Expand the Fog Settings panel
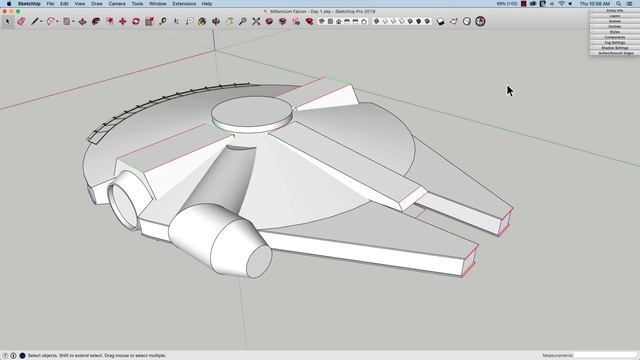Viewport: 640px width, 360px height. (615, 42)
